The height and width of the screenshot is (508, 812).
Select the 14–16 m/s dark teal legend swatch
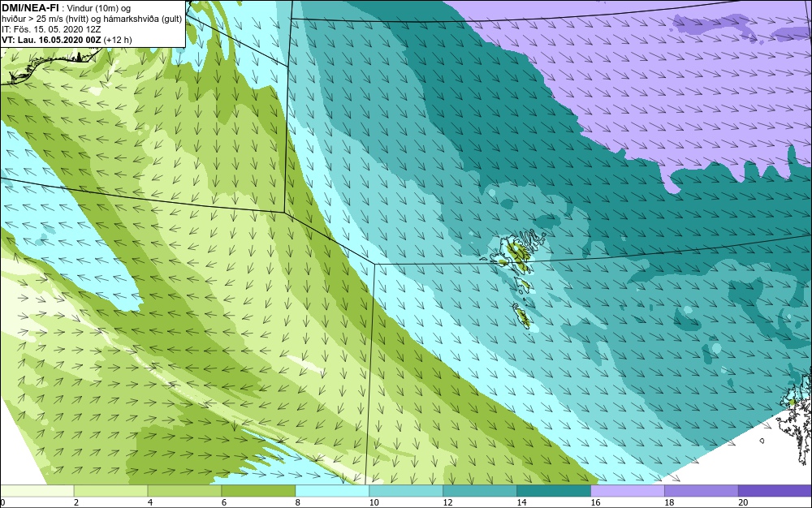554,490
